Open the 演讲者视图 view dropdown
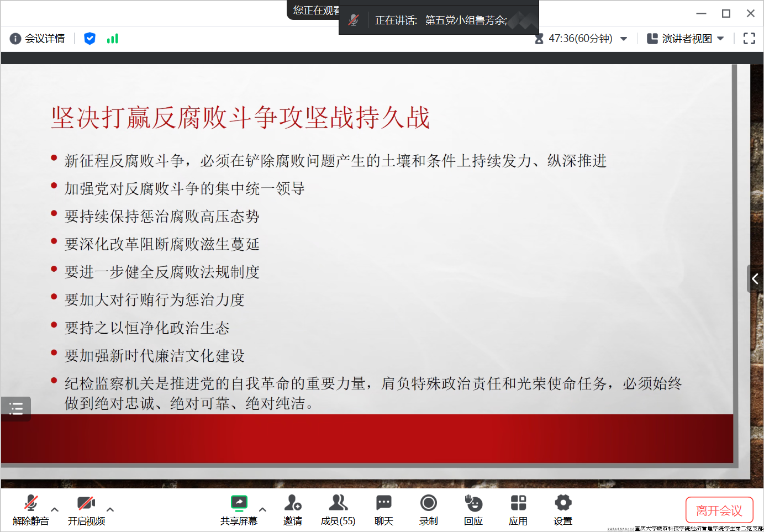This screenshot has height=532, width=764. (x=686, y=39)
